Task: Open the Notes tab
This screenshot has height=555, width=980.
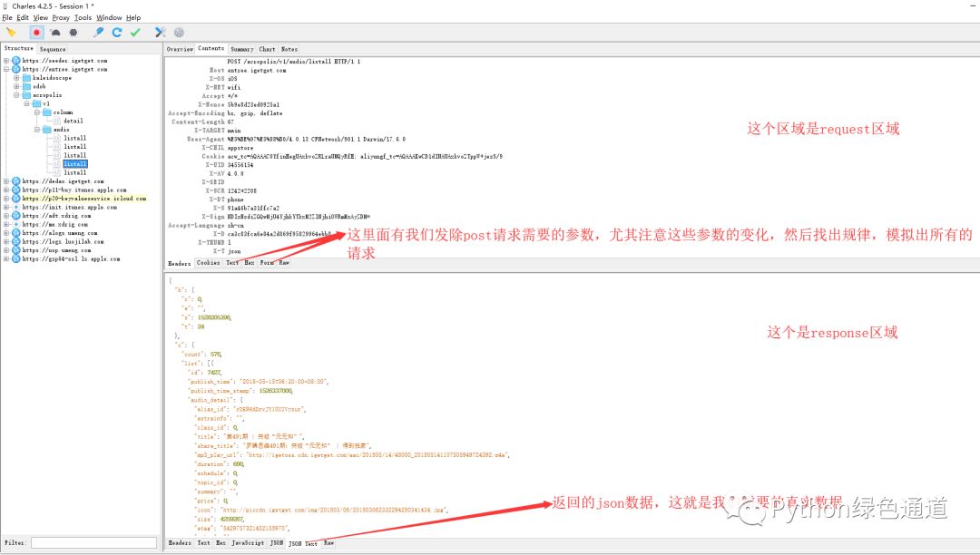Action: (x=289, y=49)
